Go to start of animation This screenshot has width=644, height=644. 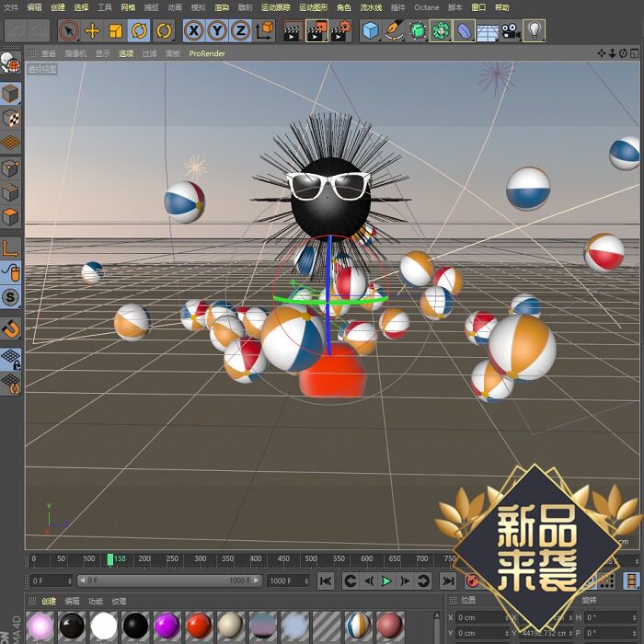pyautogui.click(x=326, y=581)
